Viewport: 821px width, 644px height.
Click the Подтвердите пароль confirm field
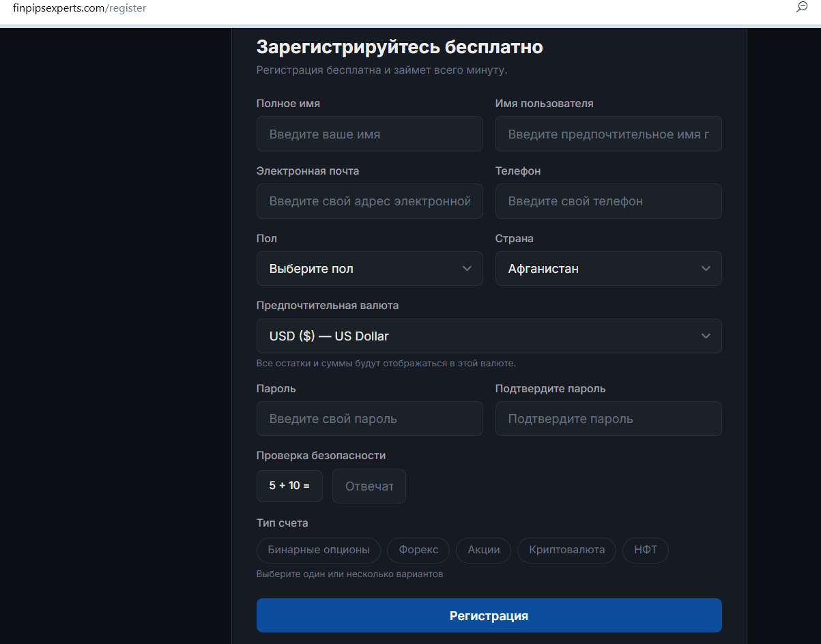(608, 418)
